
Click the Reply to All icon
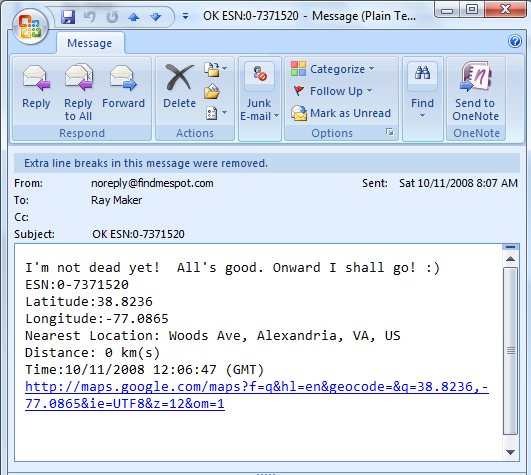(x=79, y=78)
